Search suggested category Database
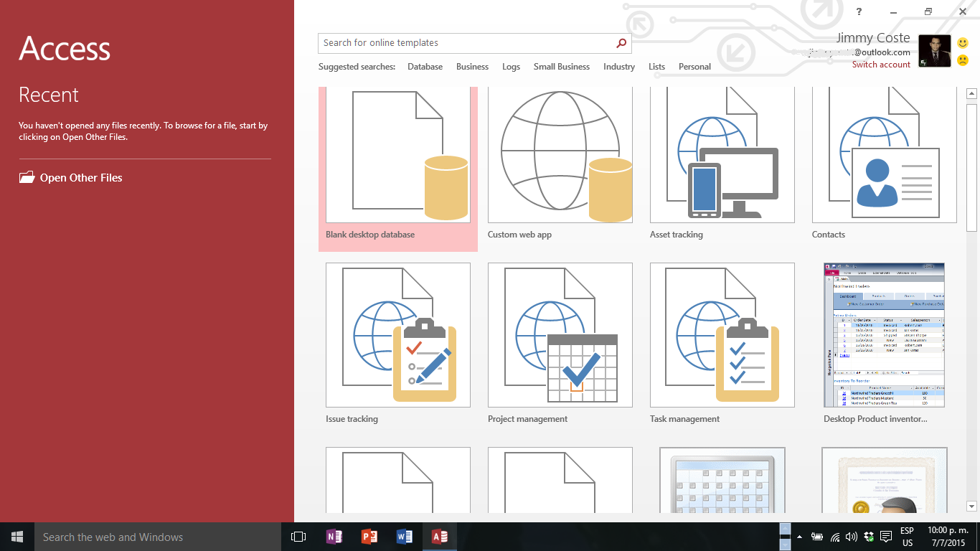The image size is (980, 551). [425, 67]
